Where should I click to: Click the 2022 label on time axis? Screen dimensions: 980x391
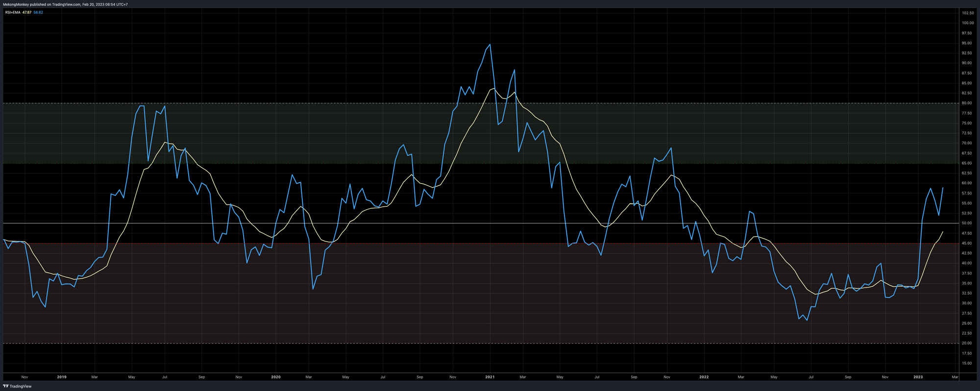(704, 377)
